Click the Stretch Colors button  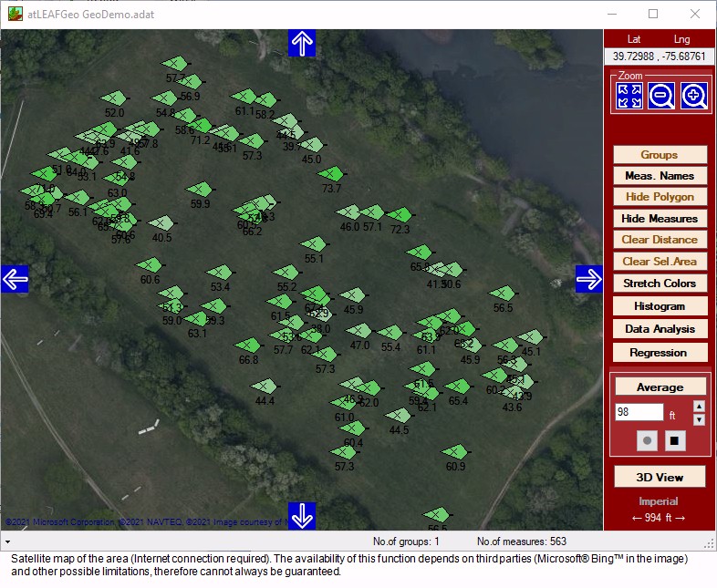pyautogui.click(x=660, y=284)
